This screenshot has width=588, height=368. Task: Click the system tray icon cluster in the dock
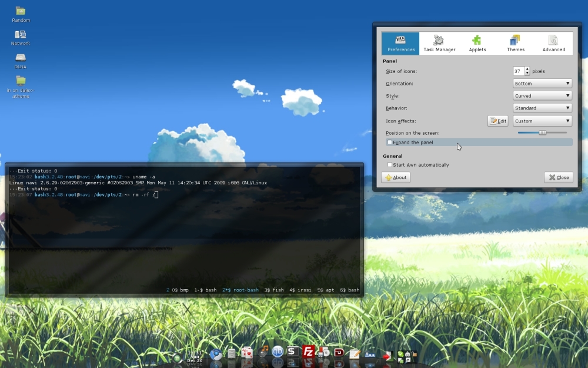407,356
